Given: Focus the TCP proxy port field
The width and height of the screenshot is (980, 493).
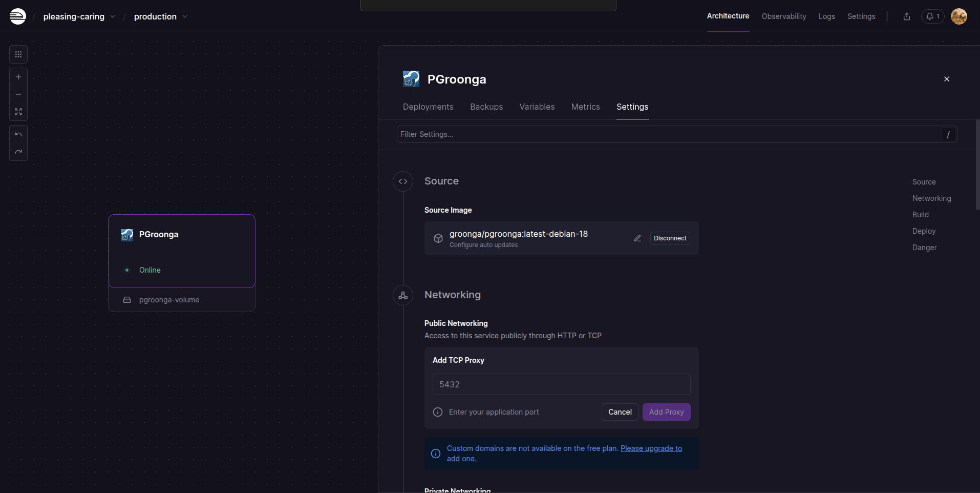Looking at the screenshot, I should [x=561, y=384].
